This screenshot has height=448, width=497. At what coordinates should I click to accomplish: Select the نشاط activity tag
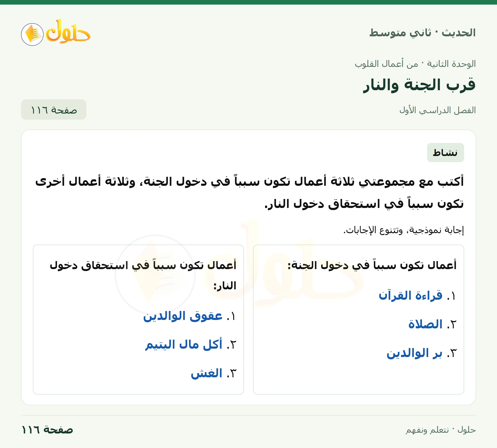(445, 153)
